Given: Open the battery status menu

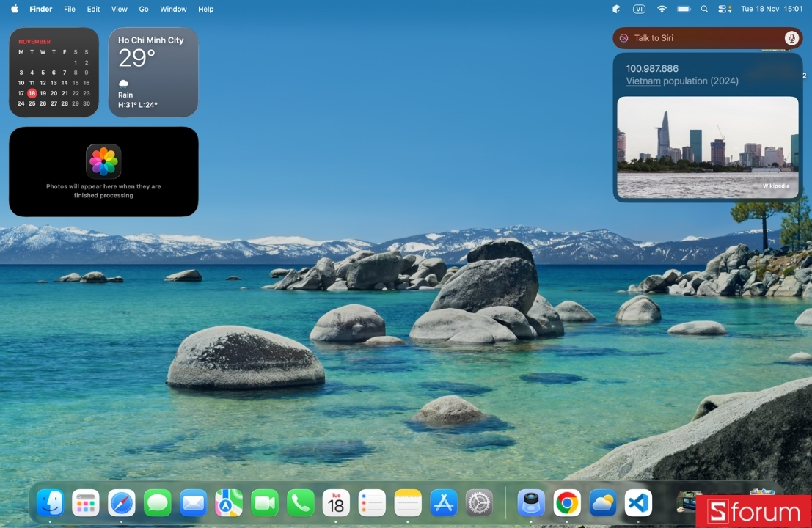Looking at the screenshot, I should pos(683,9).
